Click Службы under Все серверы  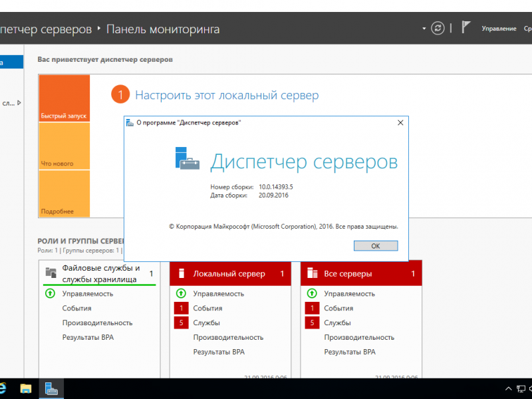pyautogui.click(x=337, y=323)
